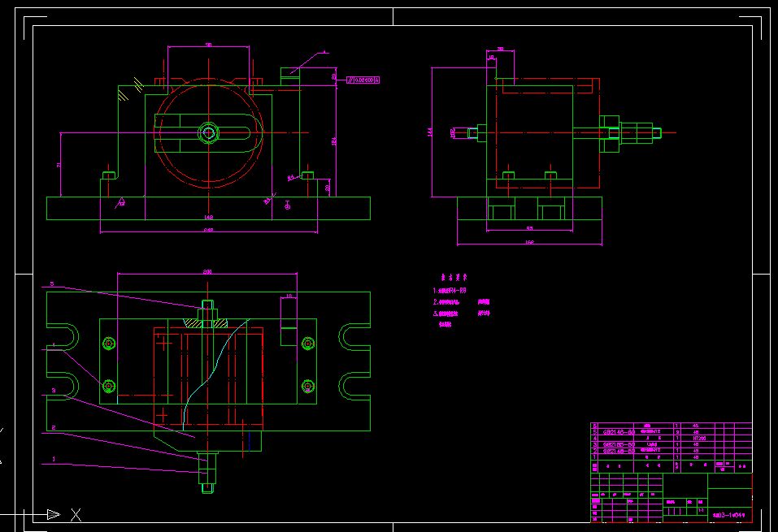Select the hatched washer section in plan view

click(206, 323)
